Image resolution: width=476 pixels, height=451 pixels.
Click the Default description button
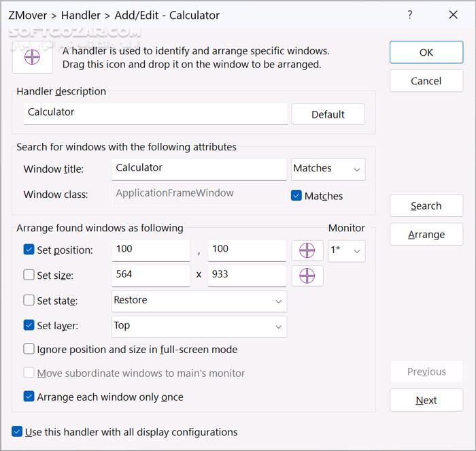coord(328,114)
